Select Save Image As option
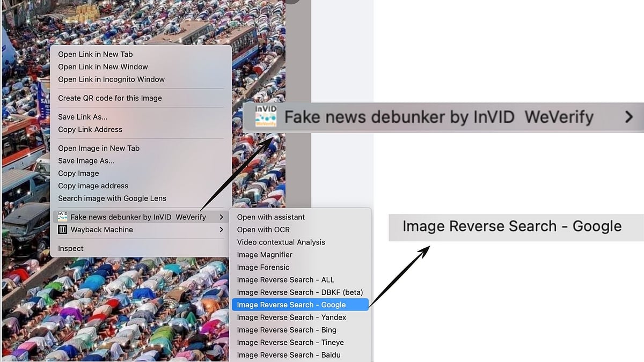This screenshot has height=362, width=644. click(86, 160)
